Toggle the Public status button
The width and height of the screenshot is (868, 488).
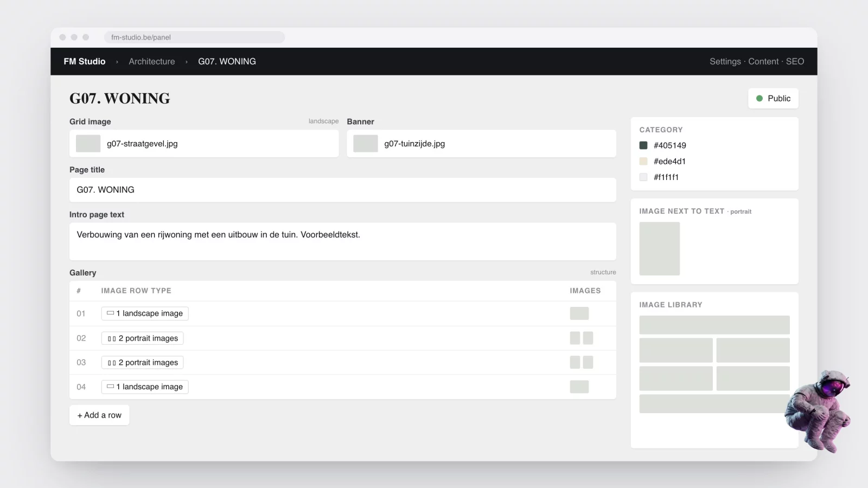point(773,98)
